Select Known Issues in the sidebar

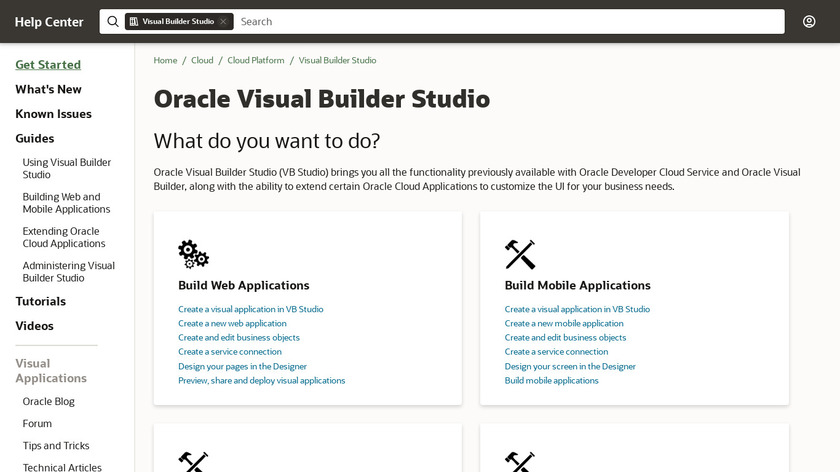tap(53, 114)
